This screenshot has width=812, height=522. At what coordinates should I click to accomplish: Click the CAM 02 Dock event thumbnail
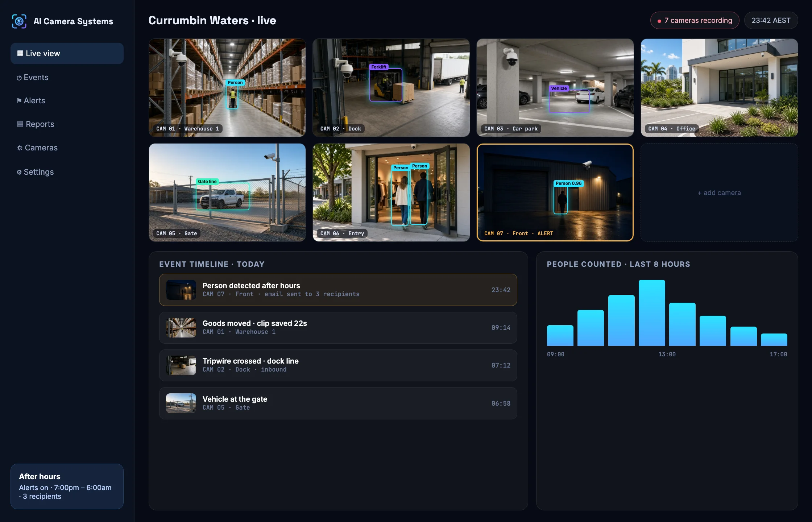pos(181,365)
